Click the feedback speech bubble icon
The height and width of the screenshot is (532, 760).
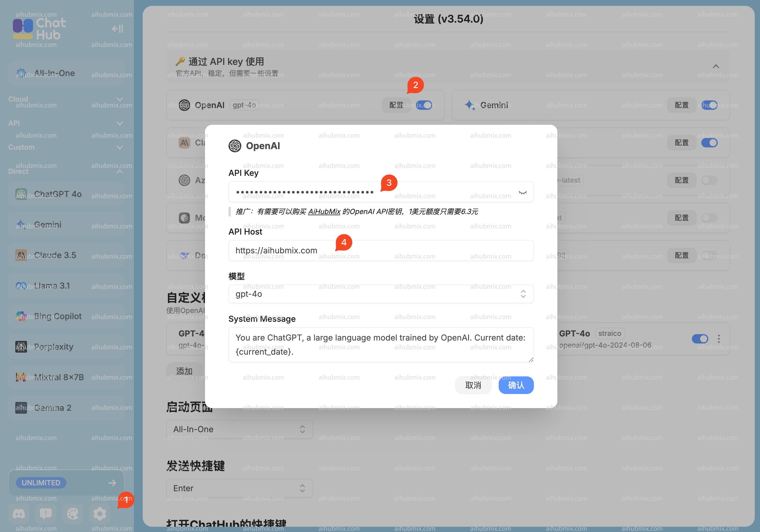46,514
